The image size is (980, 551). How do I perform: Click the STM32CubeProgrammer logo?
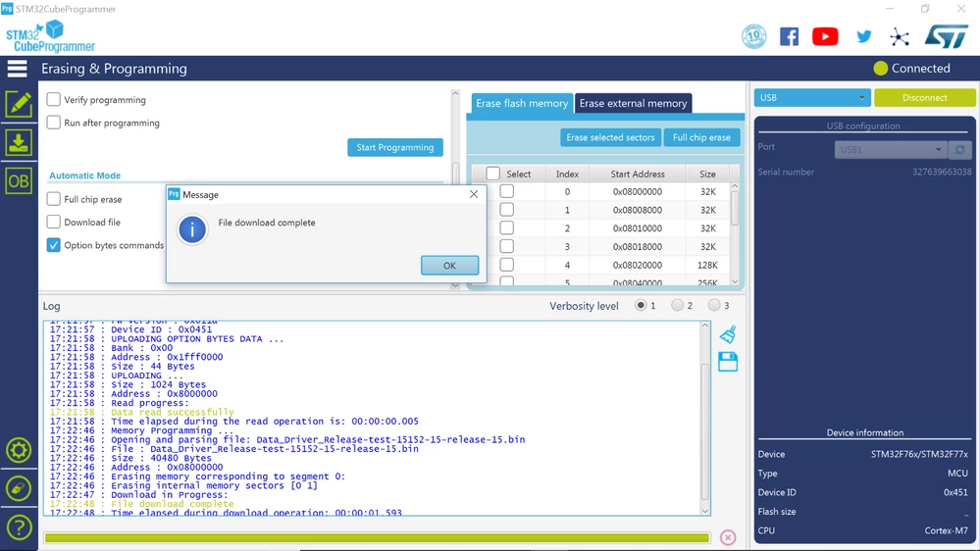tap(50, 36)
